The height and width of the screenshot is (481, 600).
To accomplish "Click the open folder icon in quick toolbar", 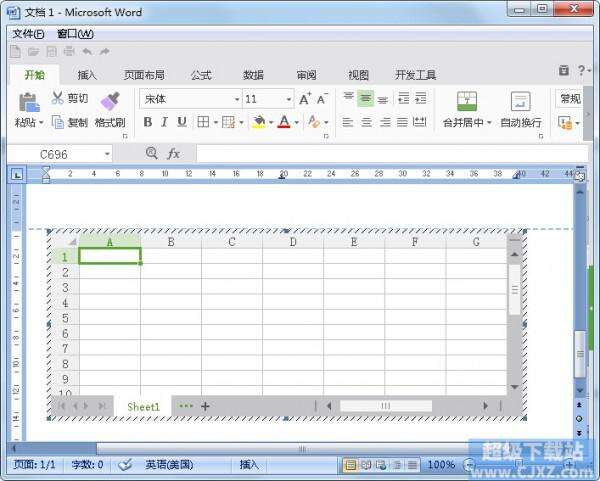I will pos(34,51).
